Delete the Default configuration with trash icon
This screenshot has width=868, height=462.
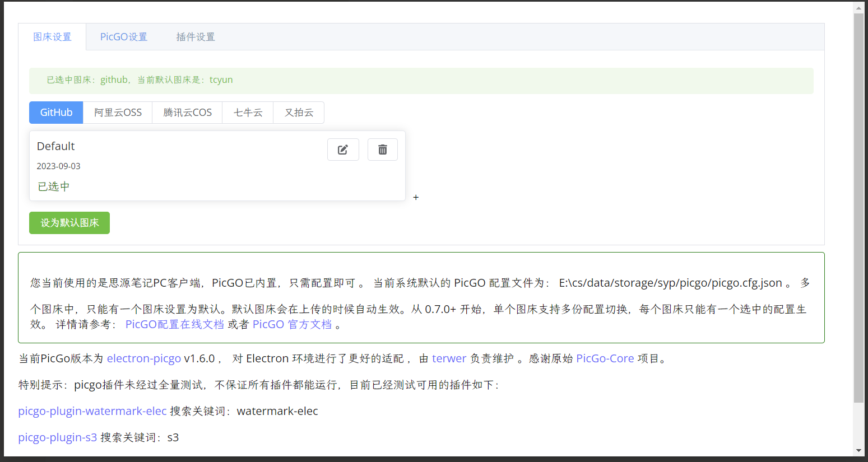[x=383, y=150]
